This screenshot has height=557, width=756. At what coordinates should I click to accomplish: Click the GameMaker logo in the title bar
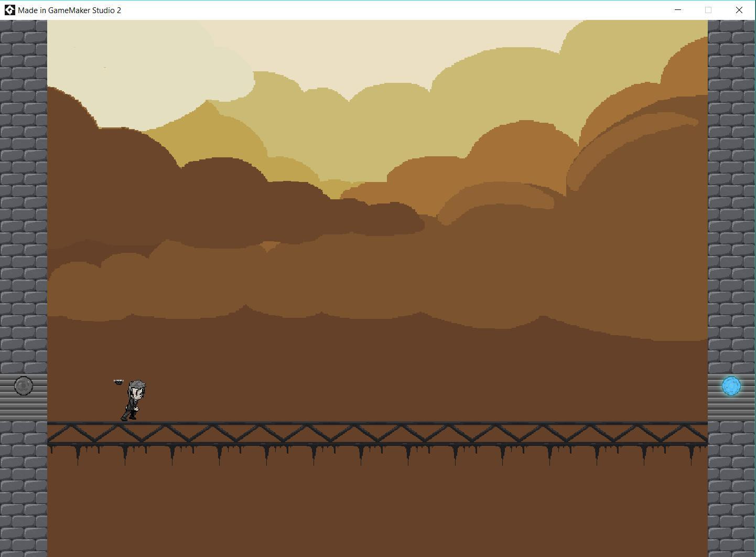click(x=9, y=10)
